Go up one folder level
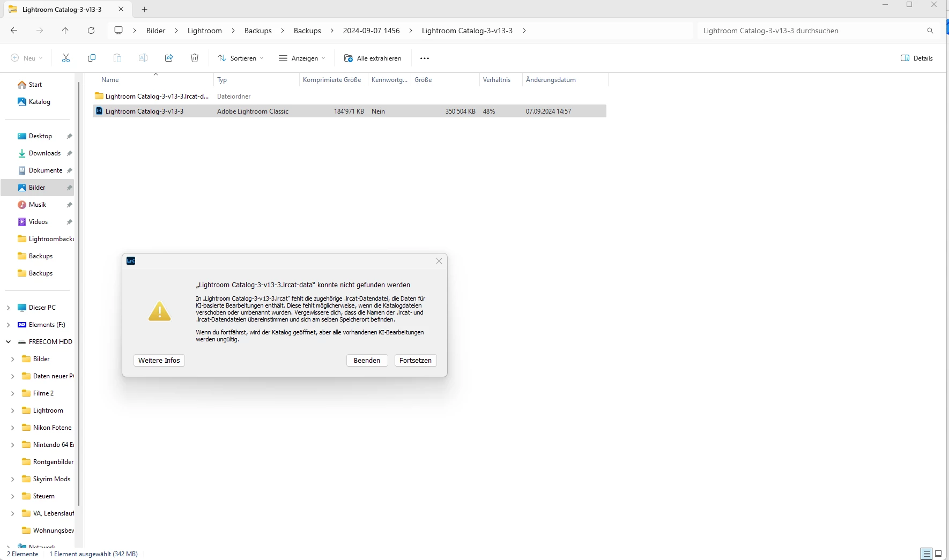949x560 pixels. point(65,31)
